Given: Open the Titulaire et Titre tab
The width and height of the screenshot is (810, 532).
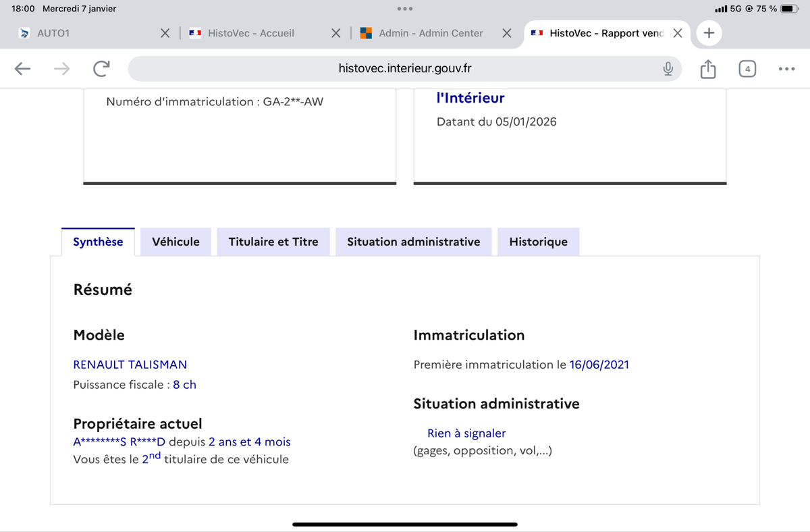Looking at the screenshot, I should 273,242.
